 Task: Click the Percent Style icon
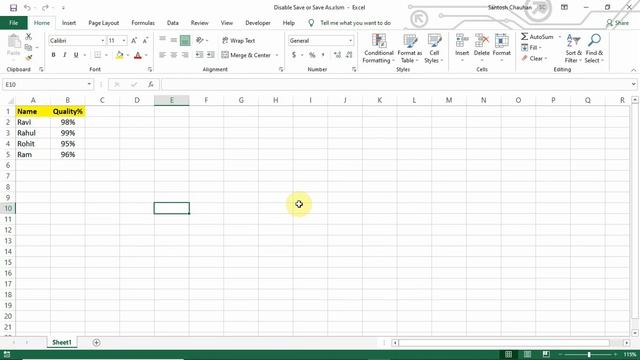312,55
